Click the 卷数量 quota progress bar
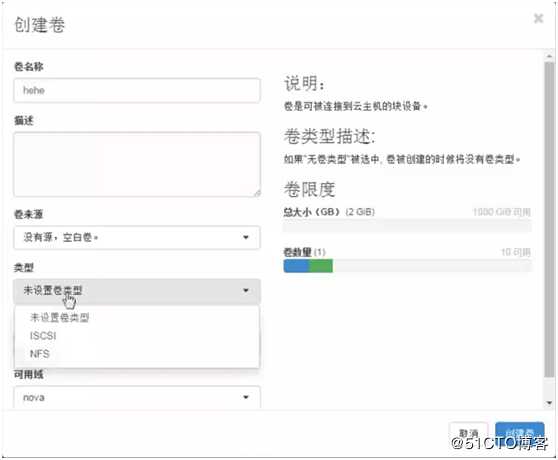Screen dimensions: 558x460 (x=407, y=266)
